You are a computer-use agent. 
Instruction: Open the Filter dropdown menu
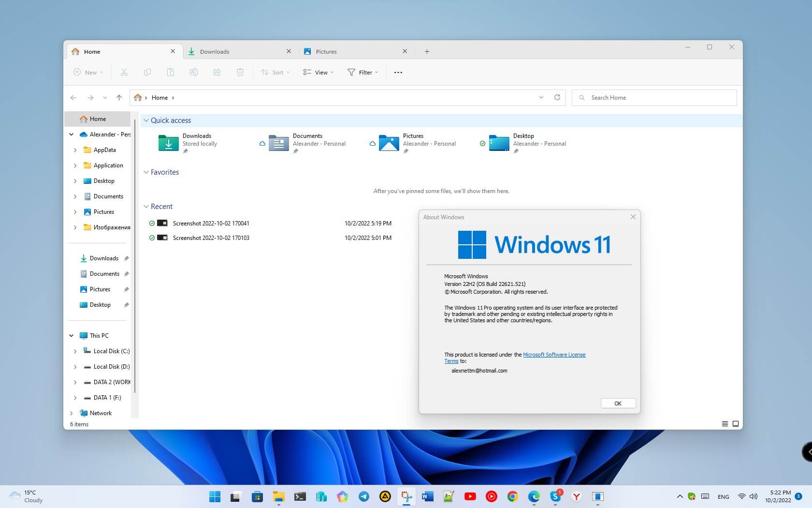362,72
